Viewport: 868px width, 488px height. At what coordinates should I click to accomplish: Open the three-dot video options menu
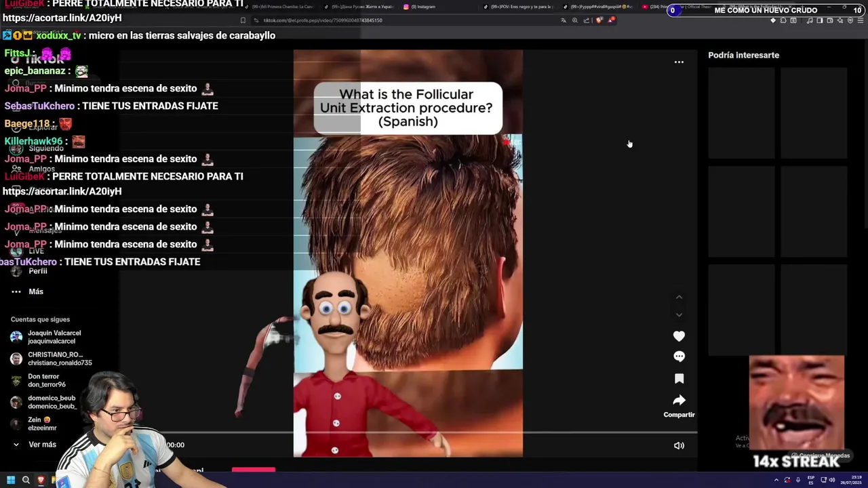pyautogui.click(x=679, y=62)
